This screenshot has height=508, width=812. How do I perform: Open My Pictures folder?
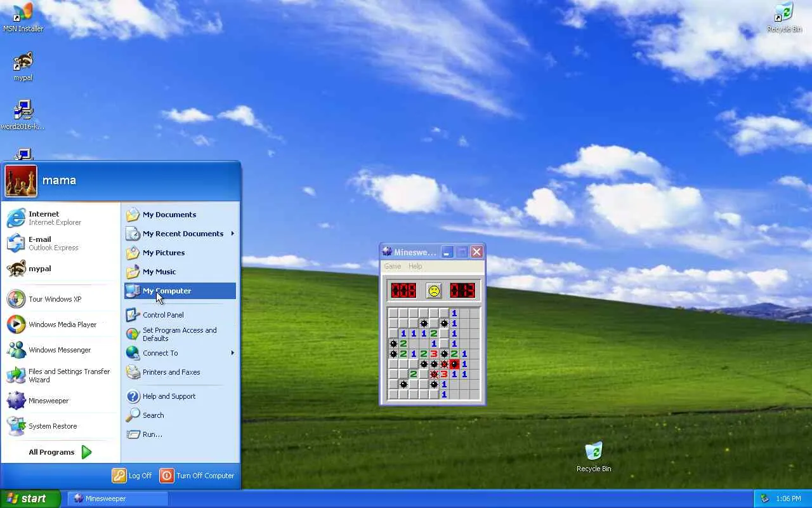(x=180, y=253)
